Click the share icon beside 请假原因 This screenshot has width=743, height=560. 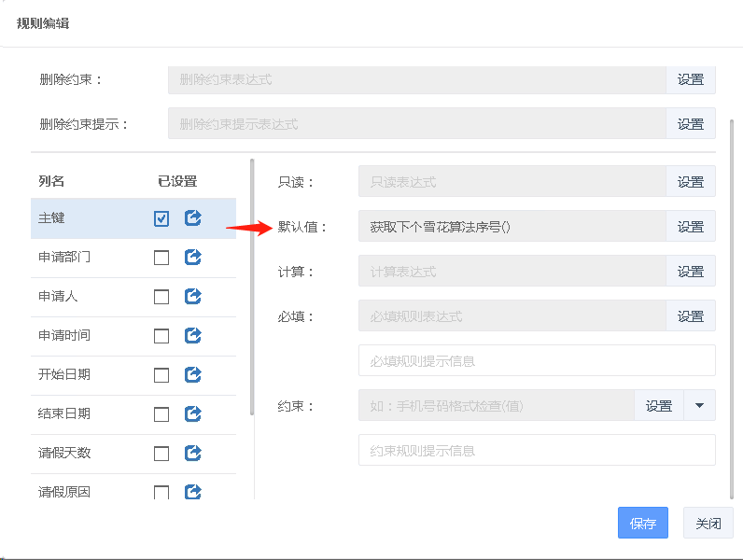pyautogui.click(x=193, y=492)
